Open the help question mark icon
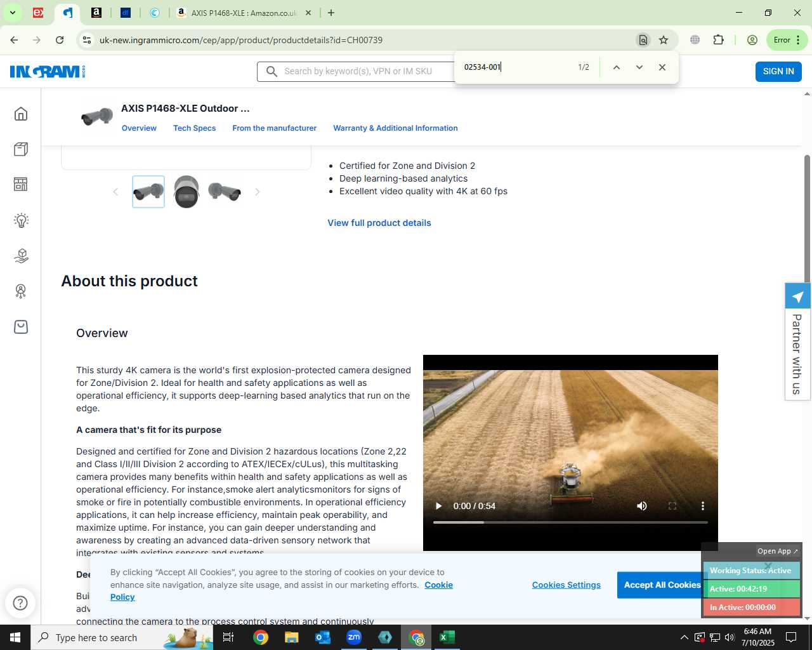Image resolution: width=812 pixels, height=650 pixels. [x=20, y=603]
